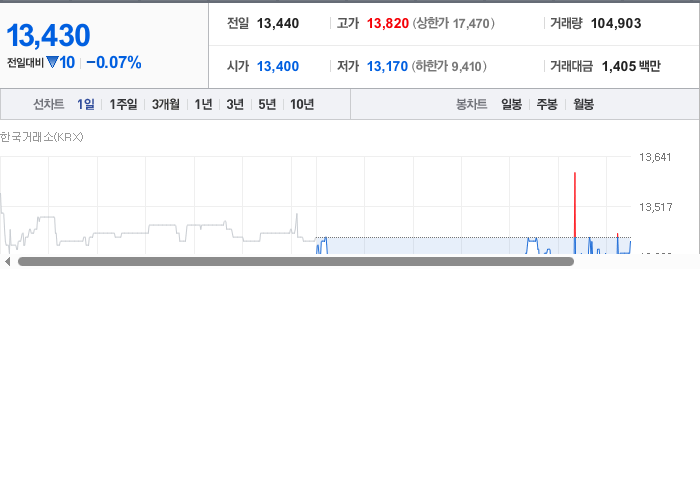Click the horizontal scrollbar thumb
700x490 pixels.
[296, 262]
